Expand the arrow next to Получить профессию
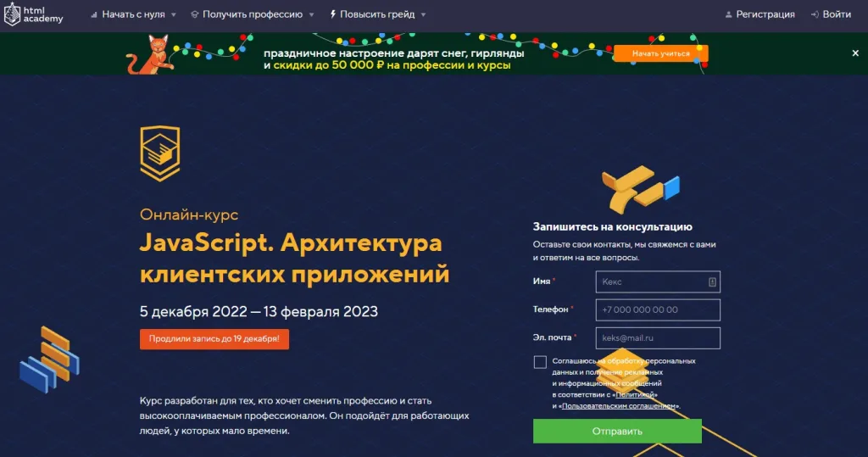Viewport: 868px width, 457px height. click(x=311, y=15)
